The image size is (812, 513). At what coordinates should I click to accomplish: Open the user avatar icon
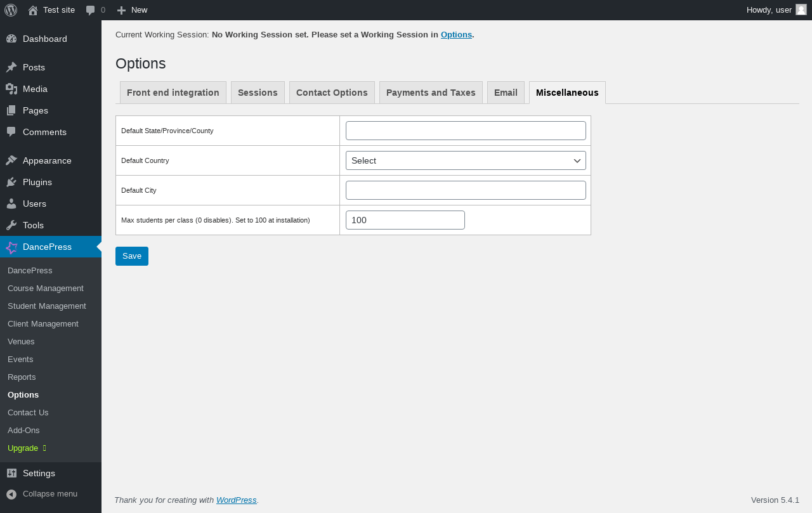[x=801, y=10]
